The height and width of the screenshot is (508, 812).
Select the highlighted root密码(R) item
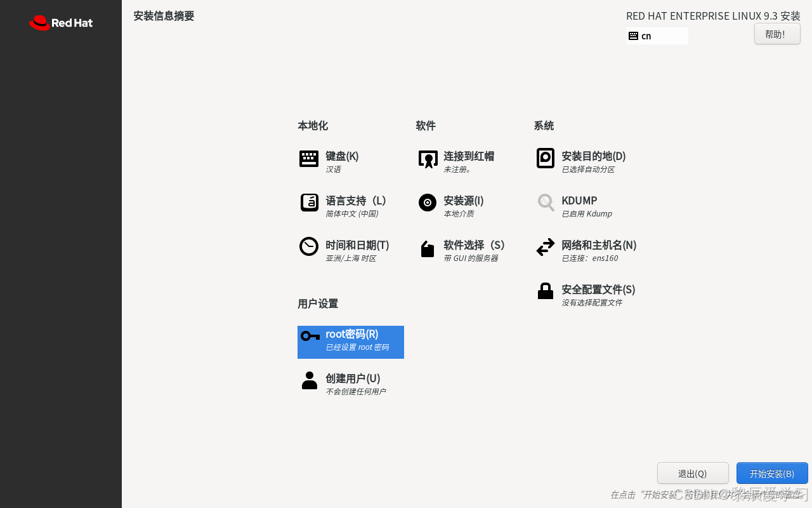351,342
